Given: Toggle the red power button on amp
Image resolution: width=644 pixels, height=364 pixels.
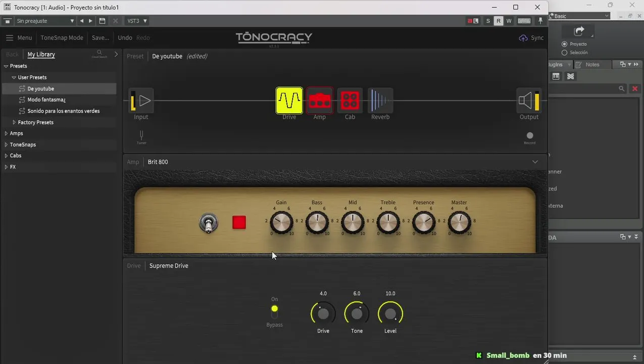Looking at the screenshot, I should coord(239,222).
